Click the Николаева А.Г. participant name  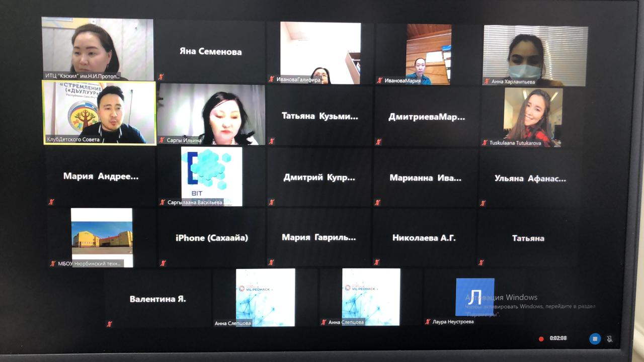(x=424, y=238)
